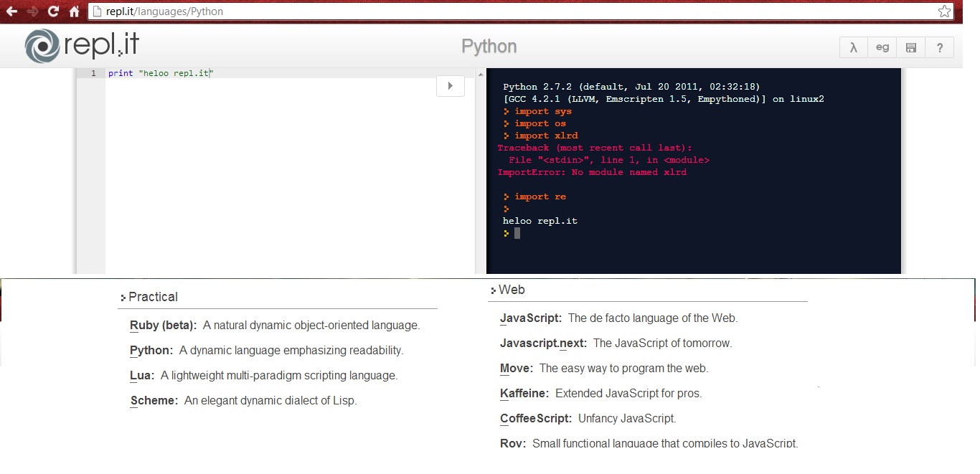Show code examples with the eg button
Viewport: 980px width, 474px height.
pos(882,47)
